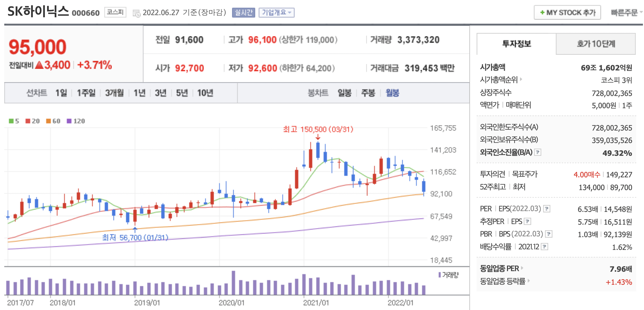Open the 추정PER EPS help question icon
The width and height of the screenshot is (644, 310).
point(527,221)
